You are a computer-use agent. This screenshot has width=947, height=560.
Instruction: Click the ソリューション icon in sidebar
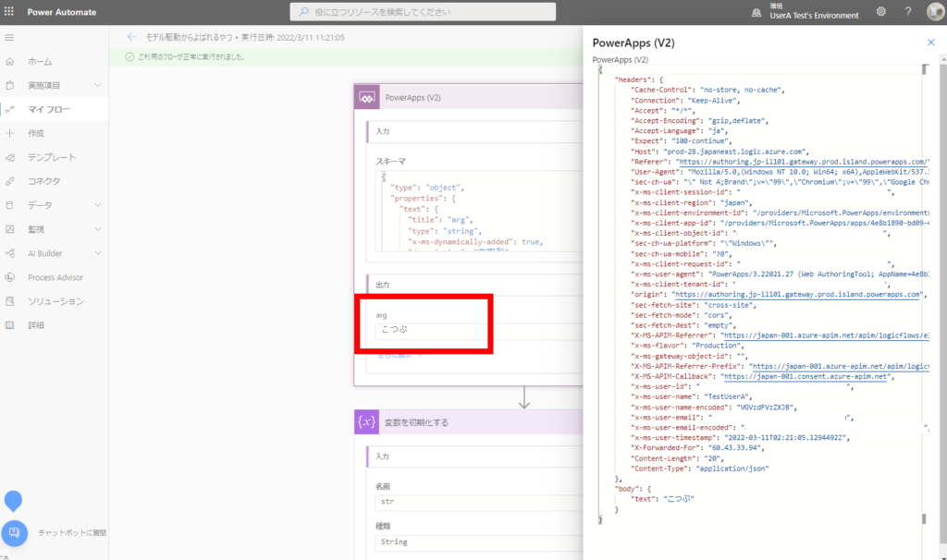coord(9,301)
